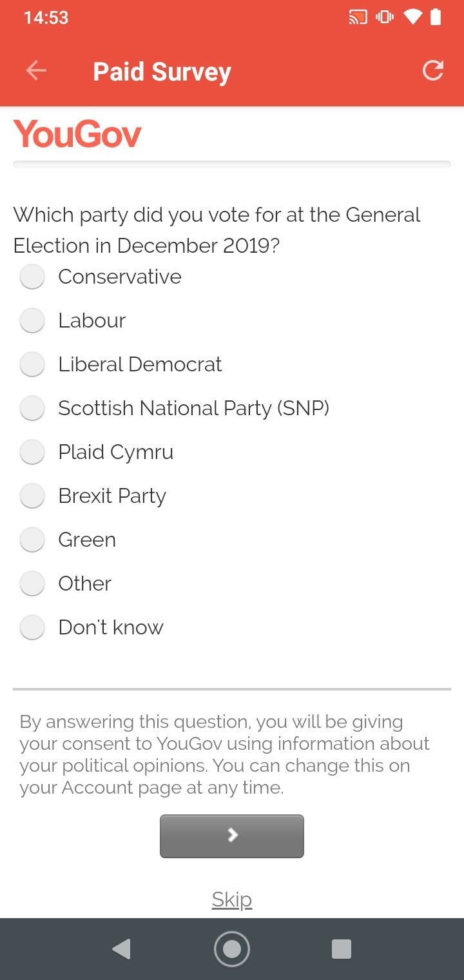Click the grey next arrow button
Screen dimensions: 464x980
(x=232, y=836)
